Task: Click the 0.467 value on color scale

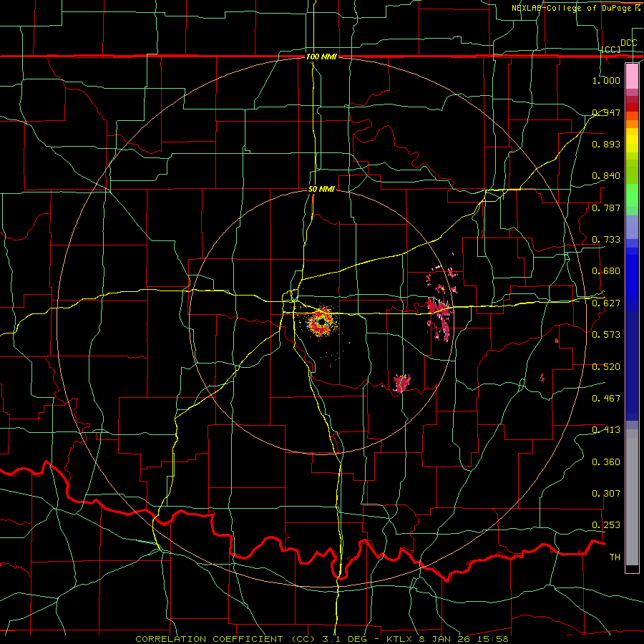Action: 606,398
